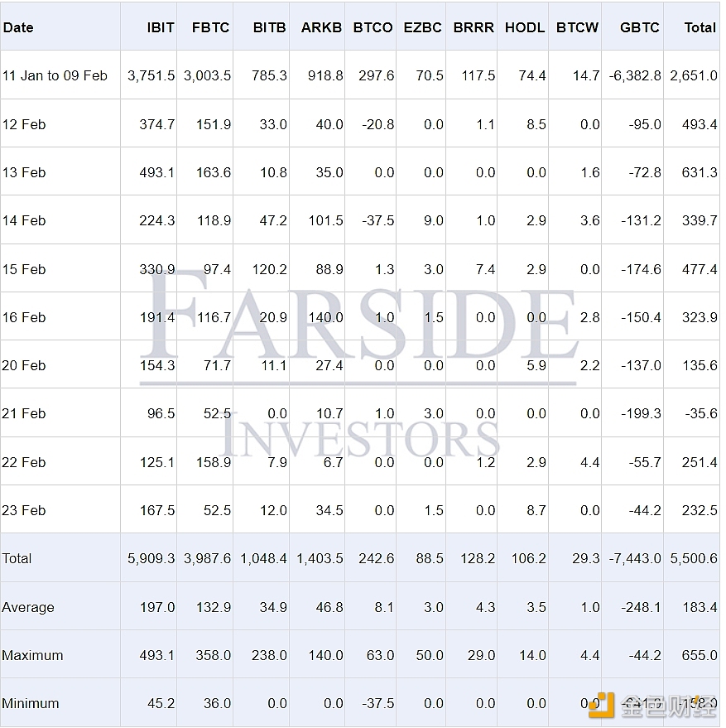
Task: Click BITB value 120.2 for 15 Feb
Action: click(269, 269)
